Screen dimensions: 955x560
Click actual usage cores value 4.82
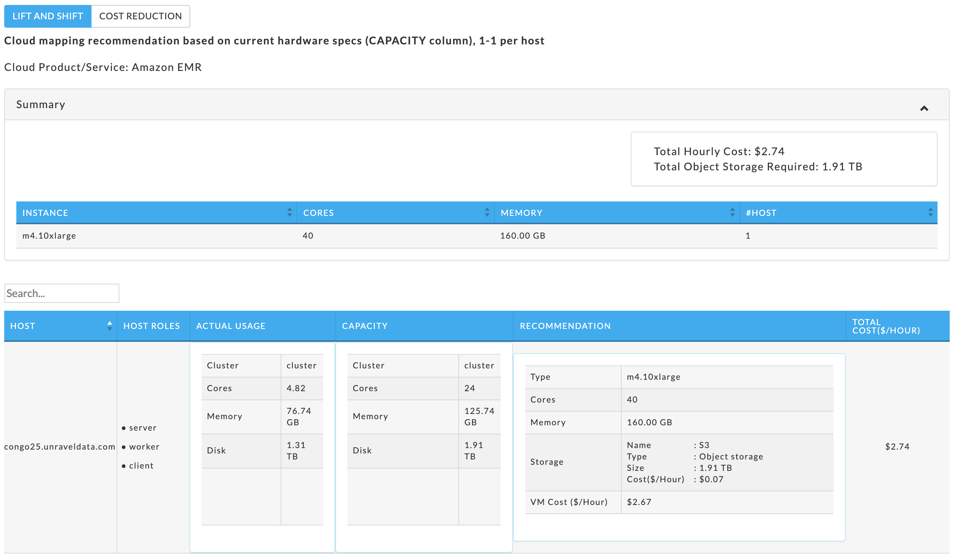(x=296, y=388)
